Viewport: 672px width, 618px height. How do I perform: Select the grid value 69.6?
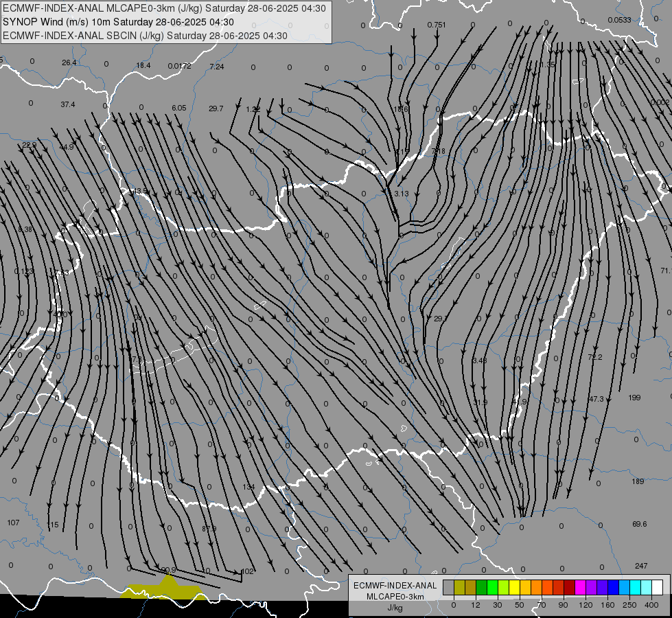[640, 524]
